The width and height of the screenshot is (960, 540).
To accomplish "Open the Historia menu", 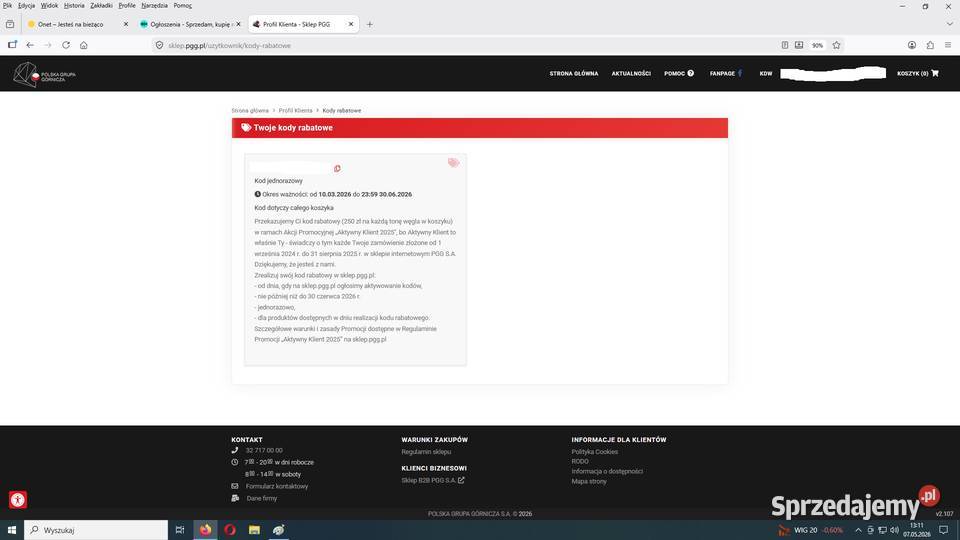I will (74, 6).
